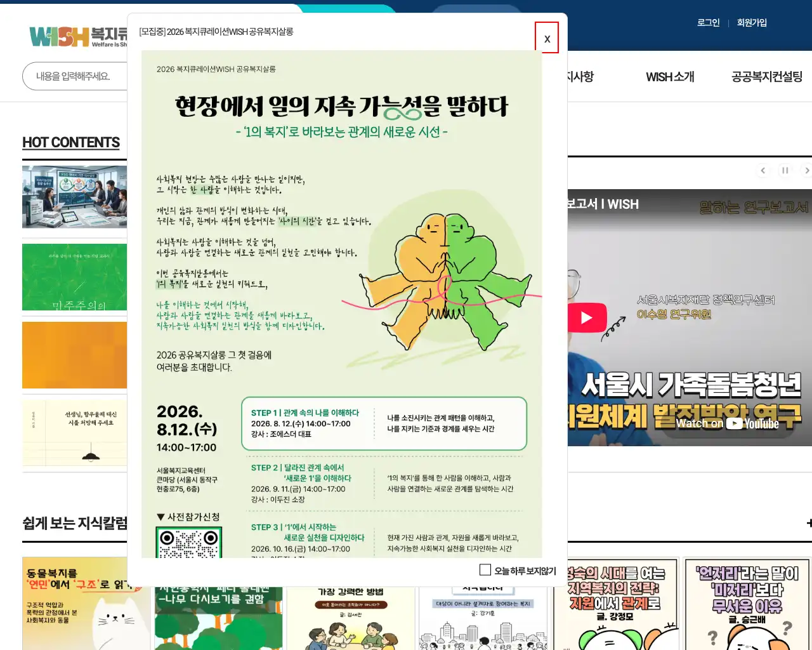Click the Watch on YouTube link
Screen dimensions: 812x650
(727, 423)
